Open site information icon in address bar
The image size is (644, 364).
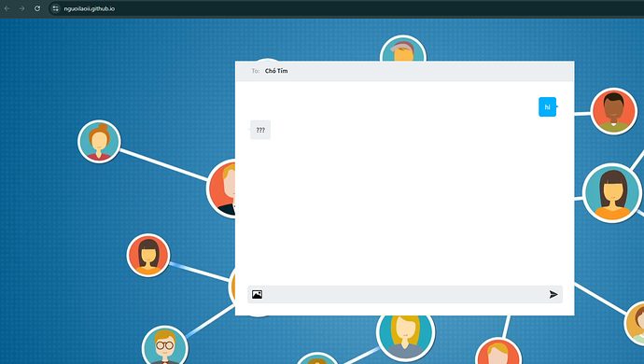(55, 8)
